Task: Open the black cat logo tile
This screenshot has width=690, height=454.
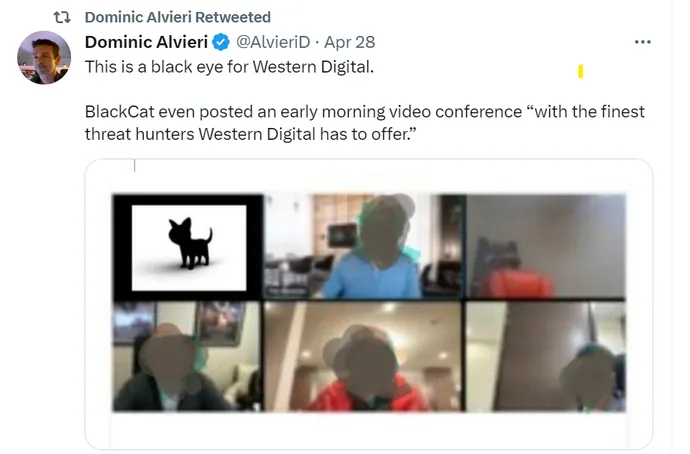Action: (x=188, y=247)
